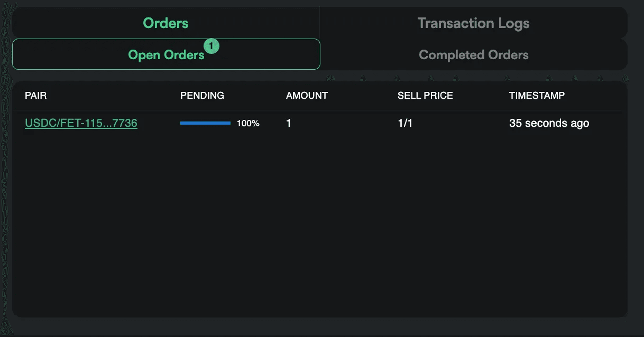Click the AMOUNT column header
The width and height of the screenshot is (644, 337).
(x=307, y=96)
